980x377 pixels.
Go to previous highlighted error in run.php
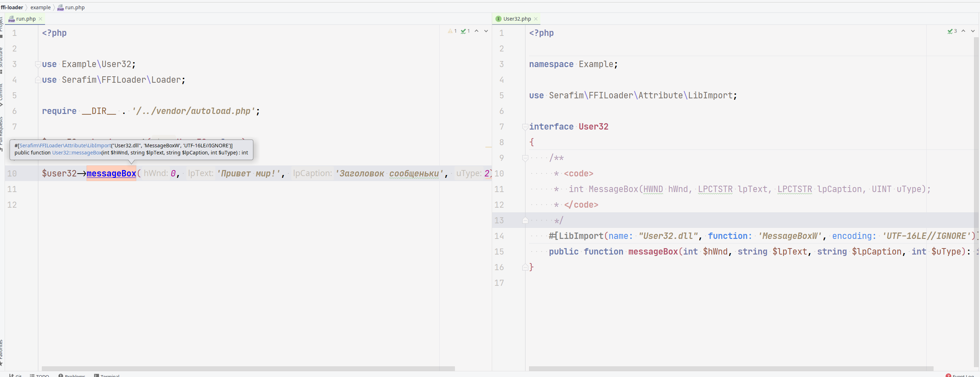(x=476, y=31)
